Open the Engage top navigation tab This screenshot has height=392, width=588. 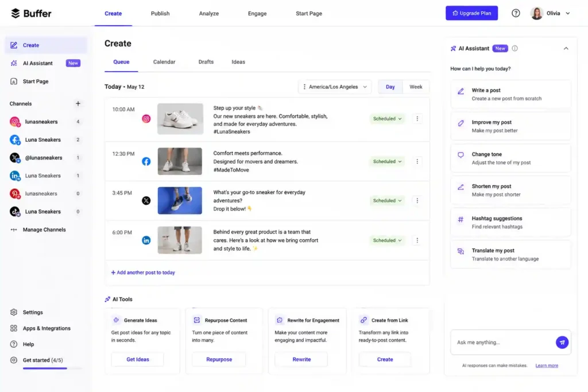coord(257,14)
